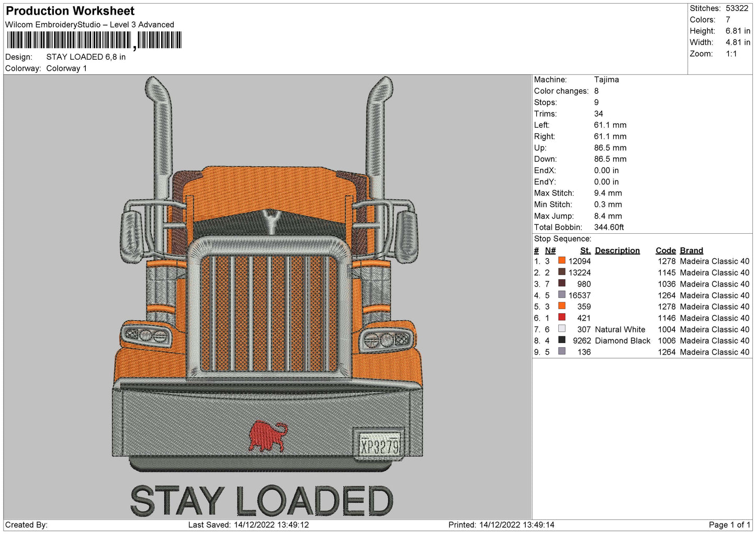Click the gray swatch beside stitch count 16537
The image size is (756, 534).
point(561,295)
